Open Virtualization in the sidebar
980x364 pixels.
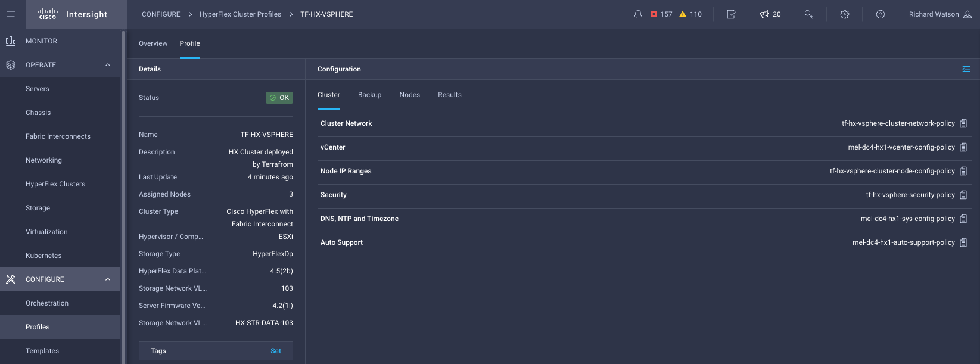(60, 232)
